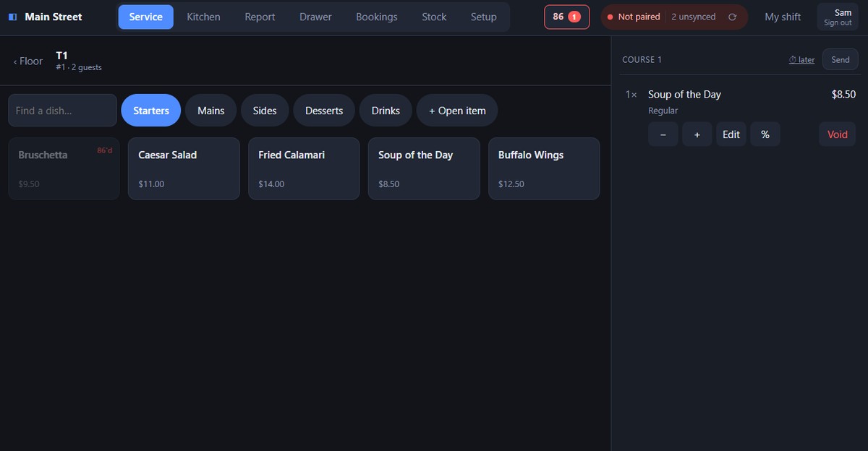Select the Drinks category

(x=386, y=111)
